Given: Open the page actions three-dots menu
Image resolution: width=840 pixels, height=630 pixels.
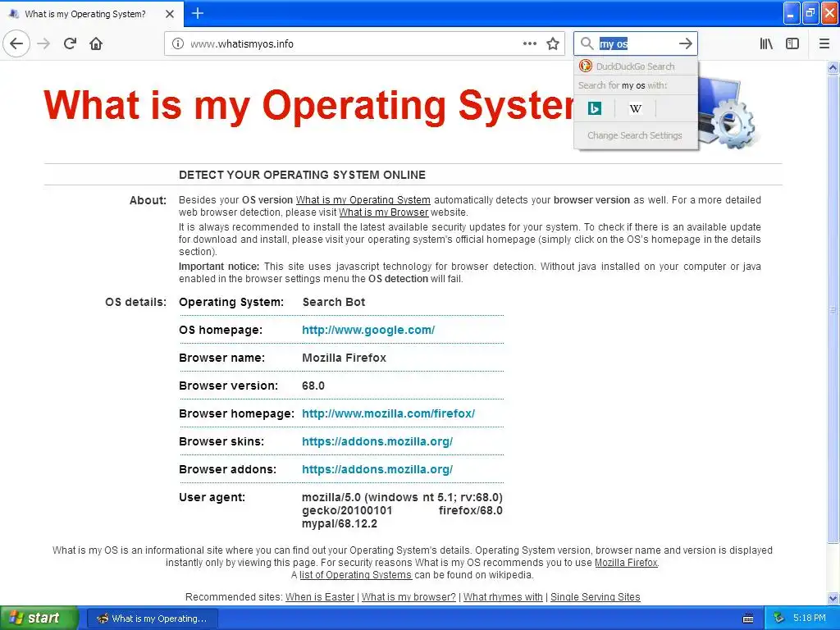Looking at the screenshot, I should pyautogui.click(x=529, y=43).
